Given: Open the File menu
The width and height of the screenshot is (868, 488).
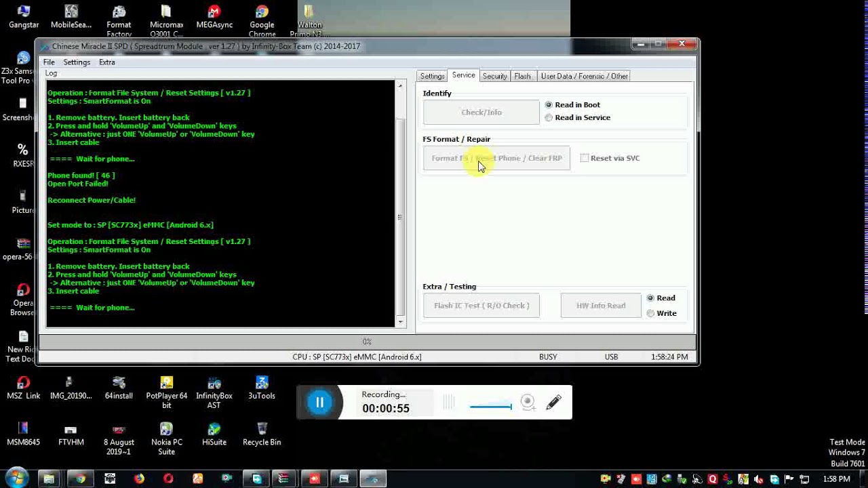Looking at the screenshot, I should 49,62.
